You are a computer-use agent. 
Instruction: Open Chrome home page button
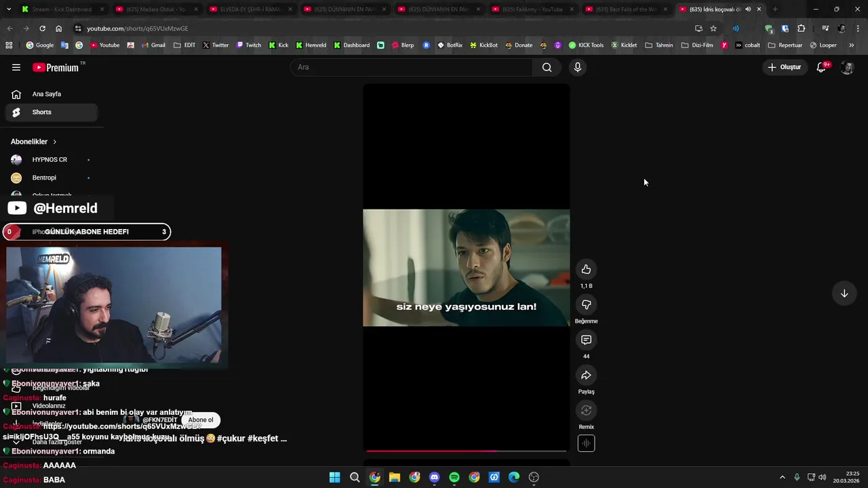click(58, 28)
